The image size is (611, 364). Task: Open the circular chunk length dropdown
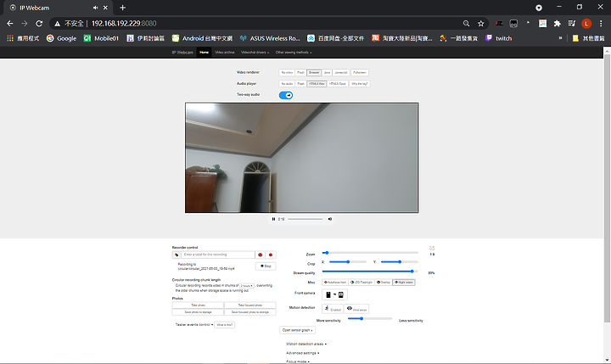point(247,286)
